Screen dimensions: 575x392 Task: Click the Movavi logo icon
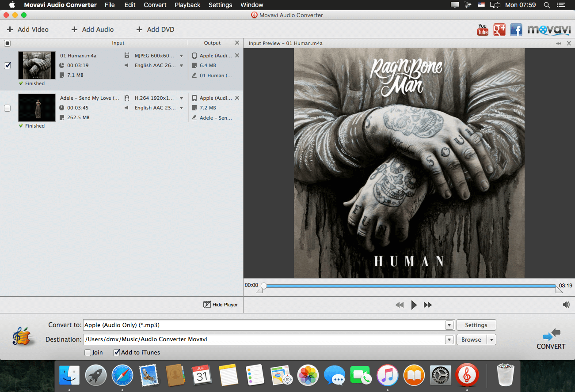(548, 30)
